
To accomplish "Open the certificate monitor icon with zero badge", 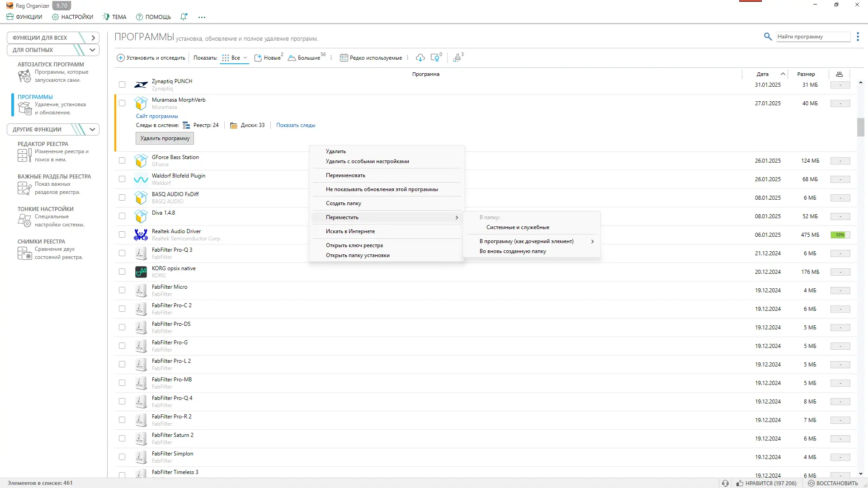I will pos(435,58).
